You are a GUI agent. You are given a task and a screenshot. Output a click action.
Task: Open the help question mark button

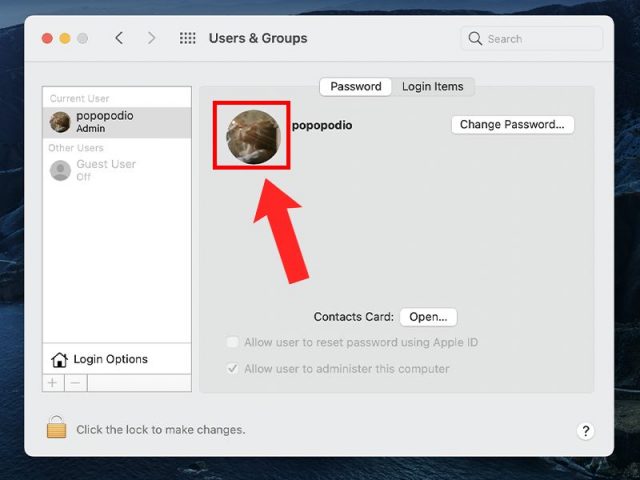[x=586, y=431]
